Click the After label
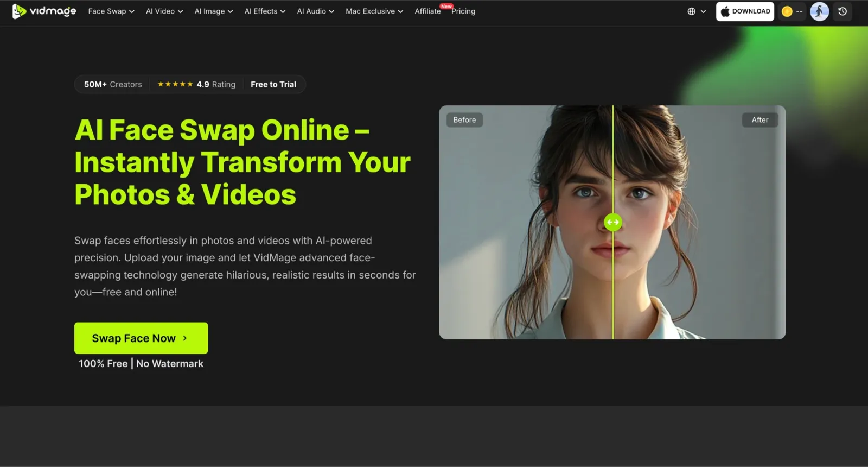This screenshot has width=868, height=467. (x=760, y=120)
